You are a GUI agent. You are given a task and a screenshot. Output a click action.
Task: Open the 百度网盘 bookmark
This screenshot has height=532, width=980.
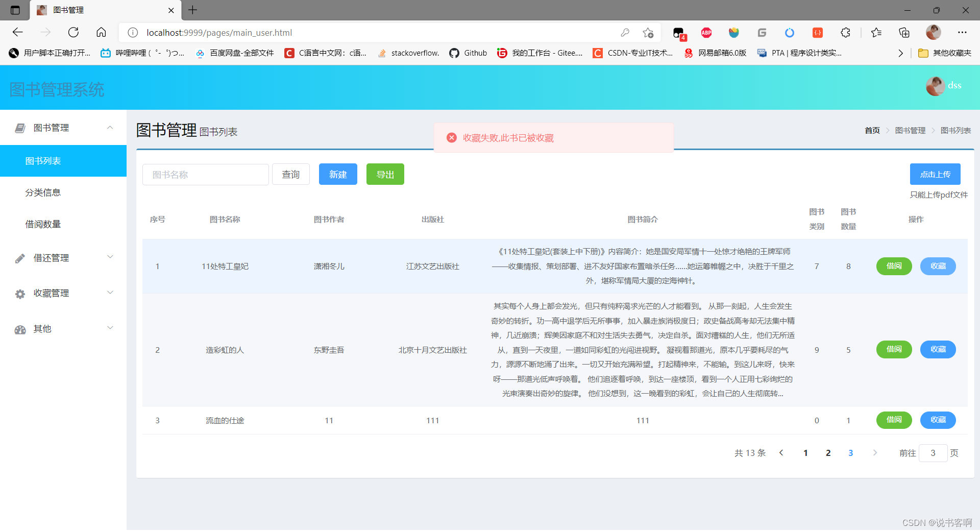(x=235, y=53)
